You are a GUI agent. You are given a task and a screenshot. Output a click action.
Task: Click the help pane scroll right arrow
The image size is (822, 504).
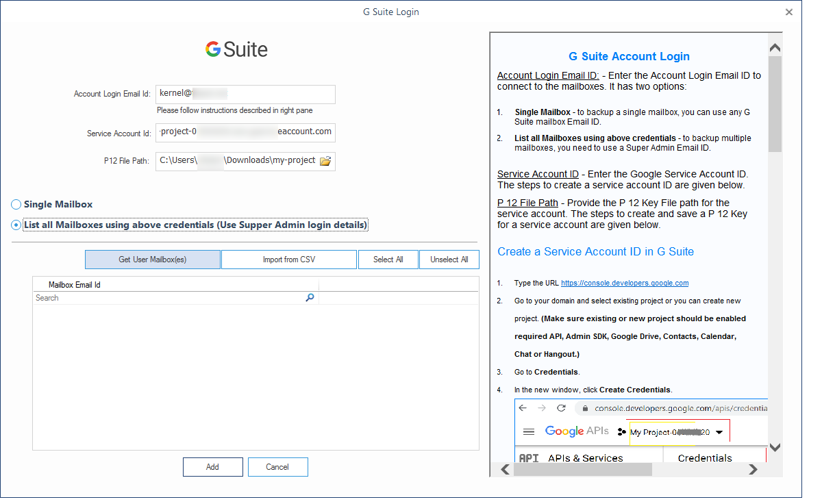(753, 469)
